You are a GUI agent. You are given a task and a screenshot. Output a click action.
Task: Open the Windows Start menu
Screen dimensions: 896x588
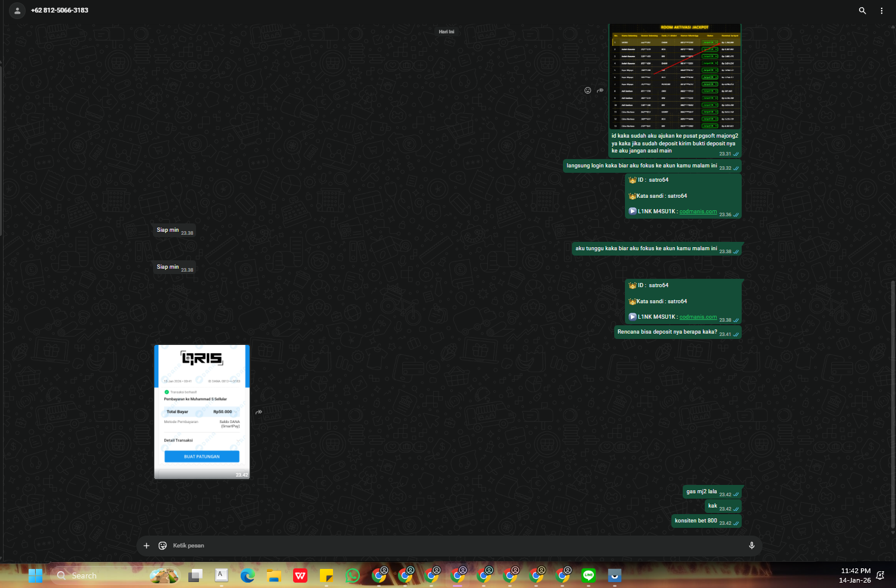tap(36, 575)
